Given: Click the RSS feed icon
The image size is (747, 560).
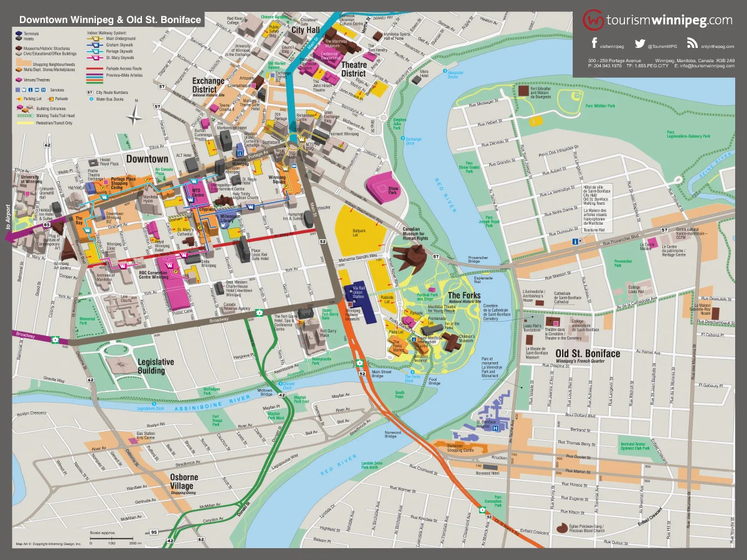Looking at the screenshot, I should pyautogui.click(x=692, y=44).
